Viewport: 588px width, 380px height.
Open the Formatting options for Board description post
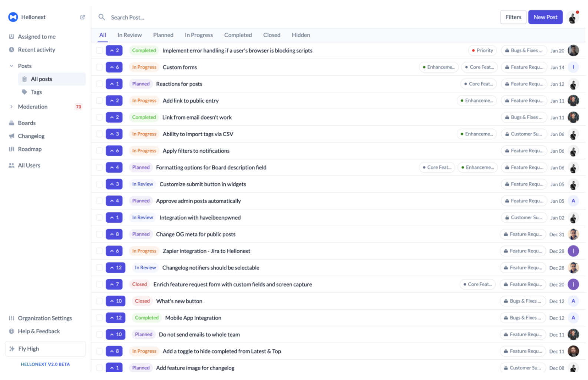pyautogui.click(x=211, y=167)
